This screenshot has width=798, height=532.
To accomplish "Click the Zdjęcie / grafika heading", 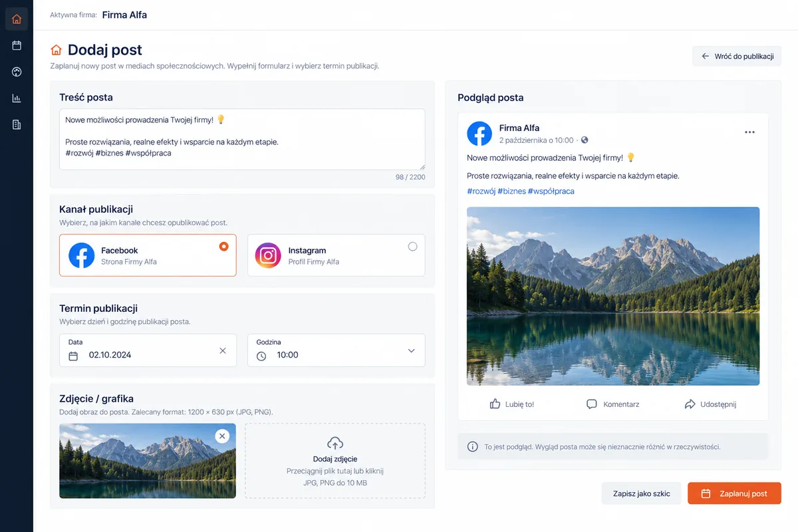I will (96, 399).
